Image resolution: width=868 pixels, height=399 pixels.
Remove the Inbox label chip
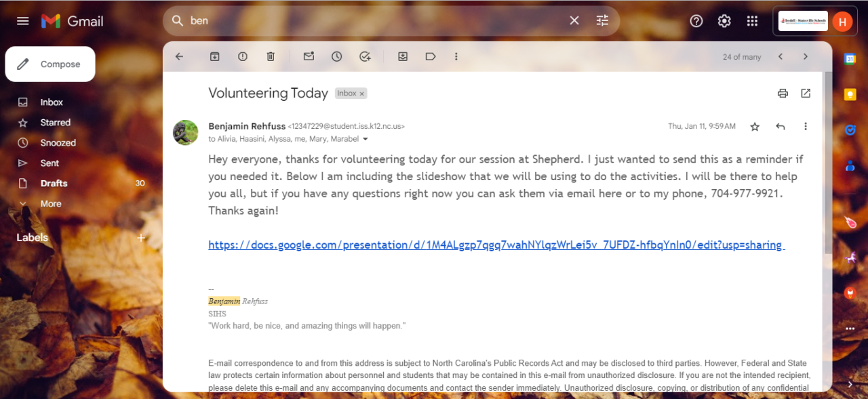[x=362, y=94]
